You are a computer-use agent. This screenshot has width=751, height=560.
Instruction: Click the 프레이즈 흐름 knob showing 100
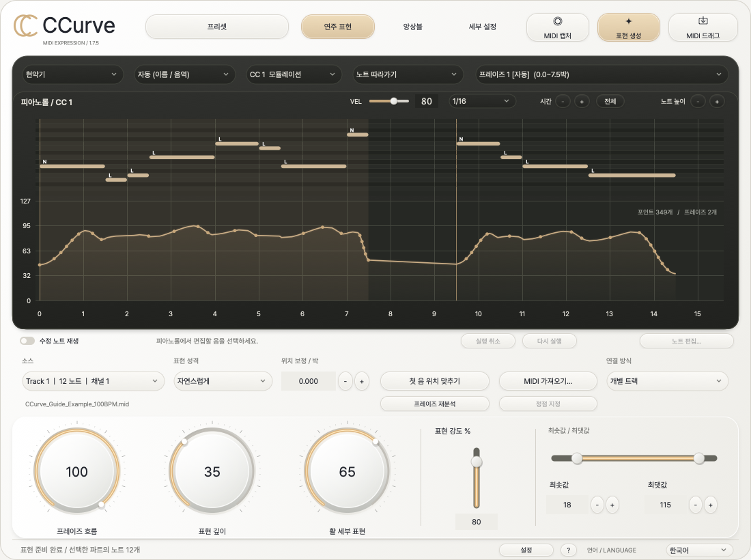click(x=76, y=471)
